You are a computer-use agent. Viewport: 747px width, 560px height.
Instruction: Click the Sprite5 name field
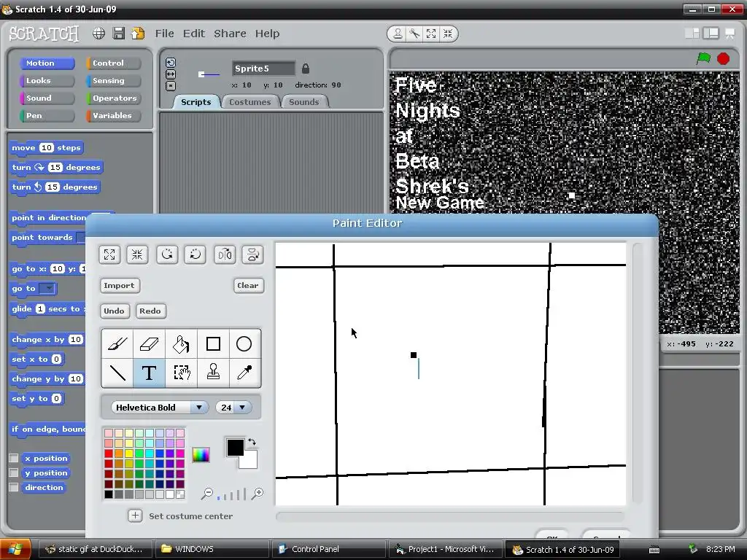click(x=263, y=69)
